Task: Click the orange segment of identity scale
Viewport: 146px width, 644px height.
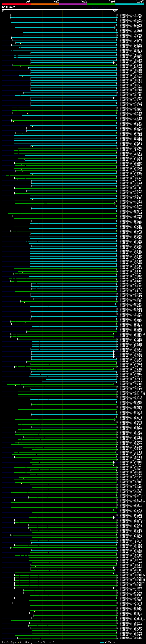Action: pos(45,4)
